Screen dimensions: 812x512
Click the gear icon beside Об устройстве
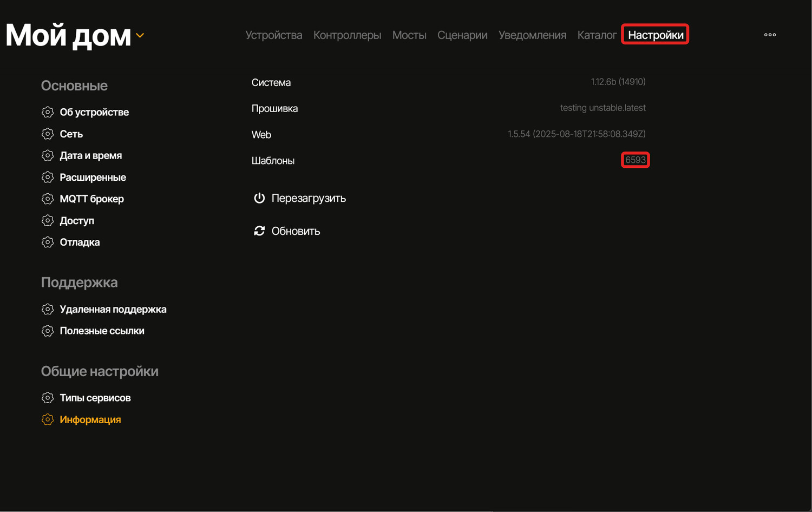click(48, 112)
